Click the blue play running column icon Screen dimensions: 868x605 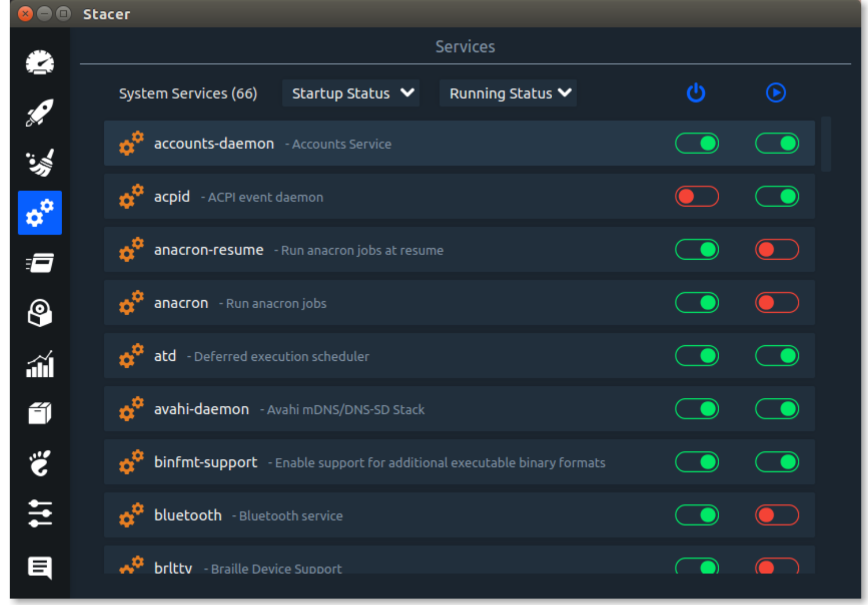[x=776, y=93]
